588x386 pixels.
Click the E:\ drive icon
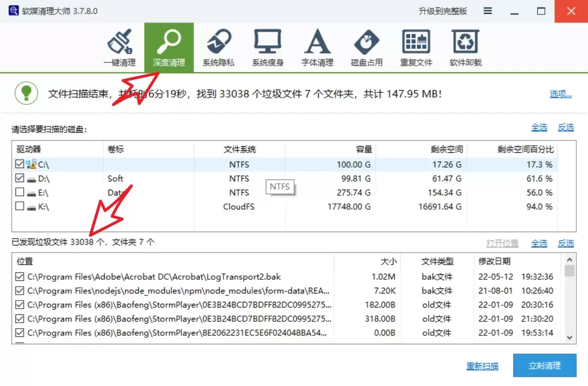click(x=32, y=194)
